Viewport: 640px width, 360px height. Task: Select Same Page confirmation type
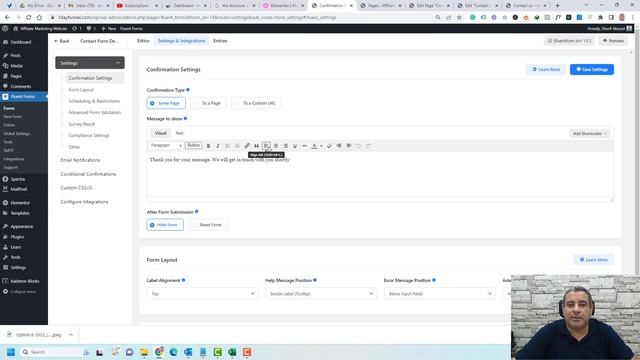coord(166,103)
